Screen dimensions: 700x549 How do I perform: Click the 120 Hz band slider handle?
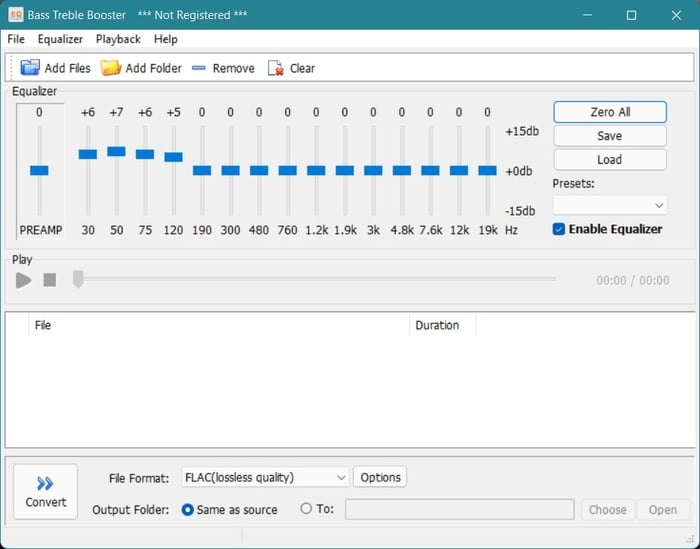coord(174,157)
